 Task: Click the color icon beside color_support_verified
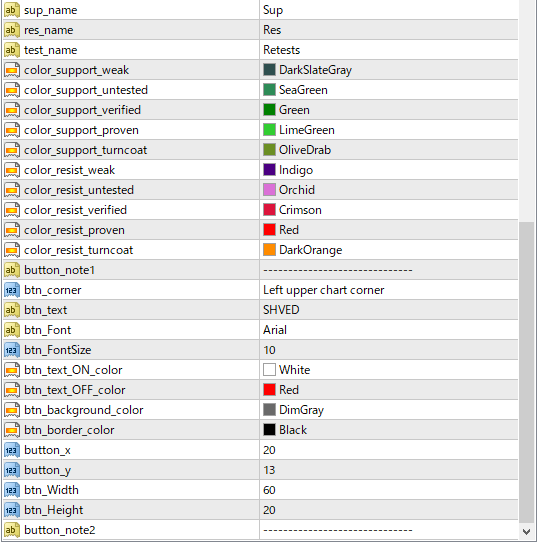click(x=11, y=110)
